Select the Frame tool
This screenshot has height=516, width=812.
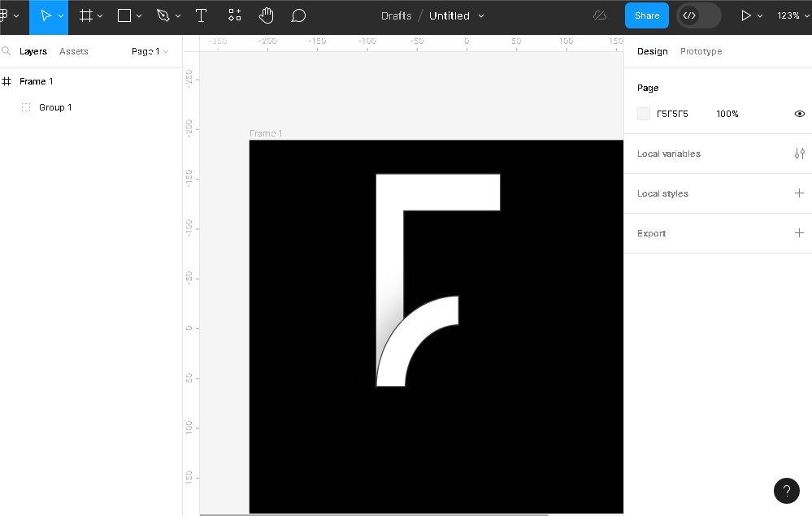tap(85, 15)
